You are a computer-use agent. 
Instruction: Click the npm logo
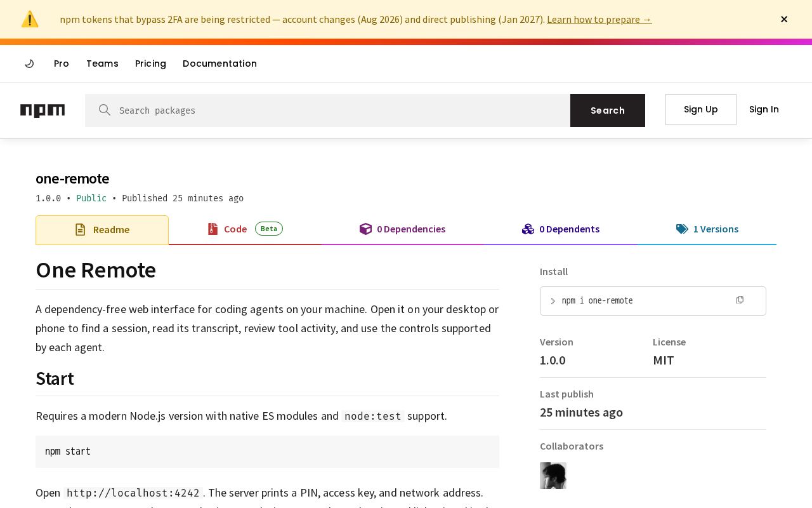tap(43, 110)
